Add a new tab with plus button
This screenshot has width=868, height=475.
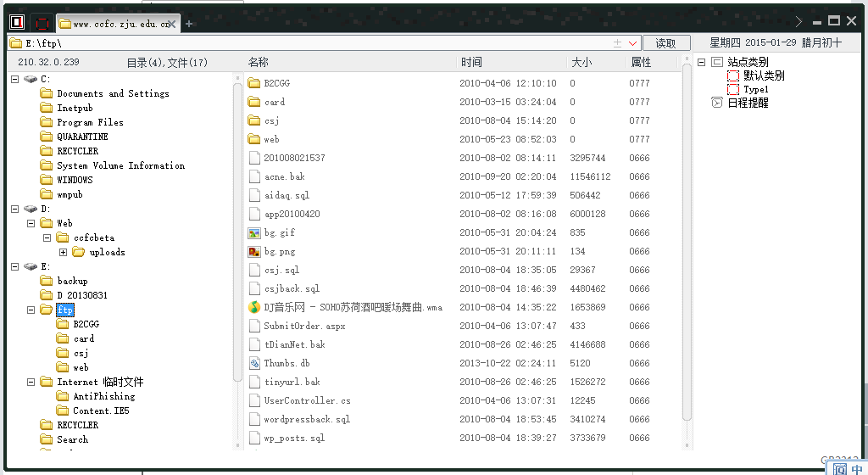pos(189,24)
